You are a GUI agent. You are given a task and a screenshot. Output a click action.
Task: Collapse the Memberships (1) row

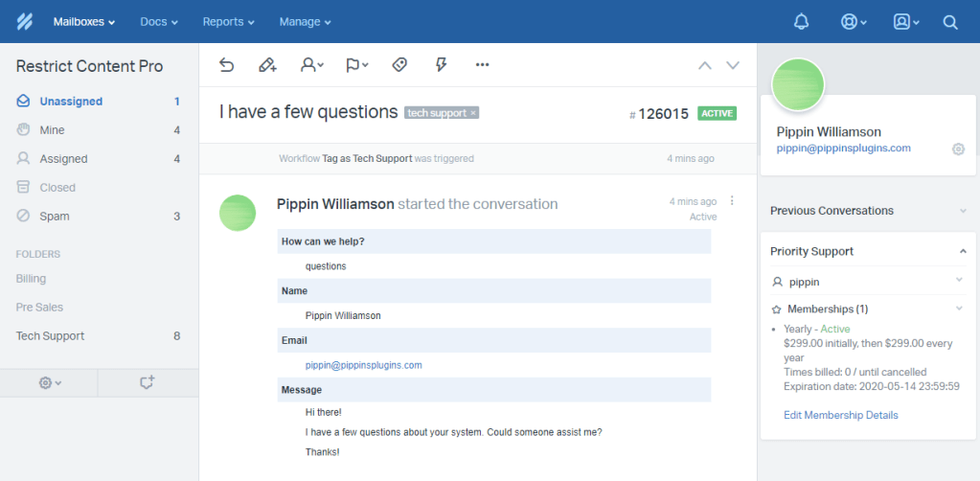coord(868,309)
